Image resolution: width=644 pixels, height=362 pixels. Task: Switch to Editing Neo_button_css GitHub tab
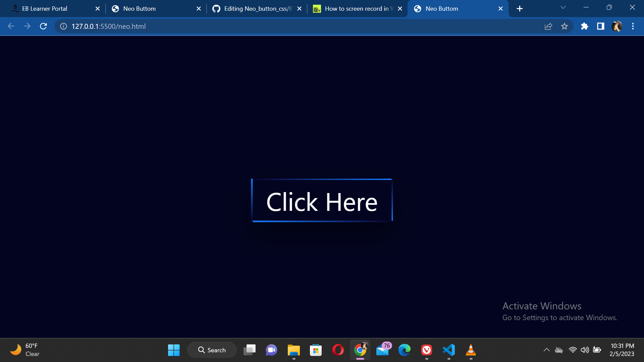pos(258,9)
